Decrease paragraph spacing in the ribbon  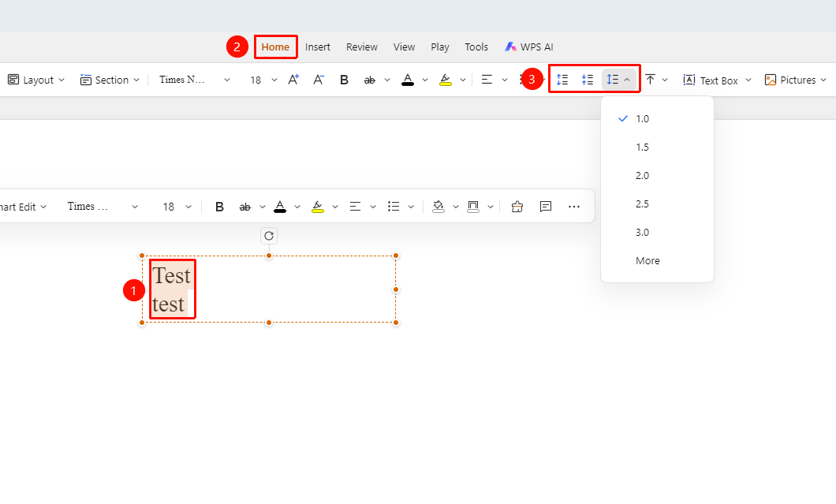588,80
